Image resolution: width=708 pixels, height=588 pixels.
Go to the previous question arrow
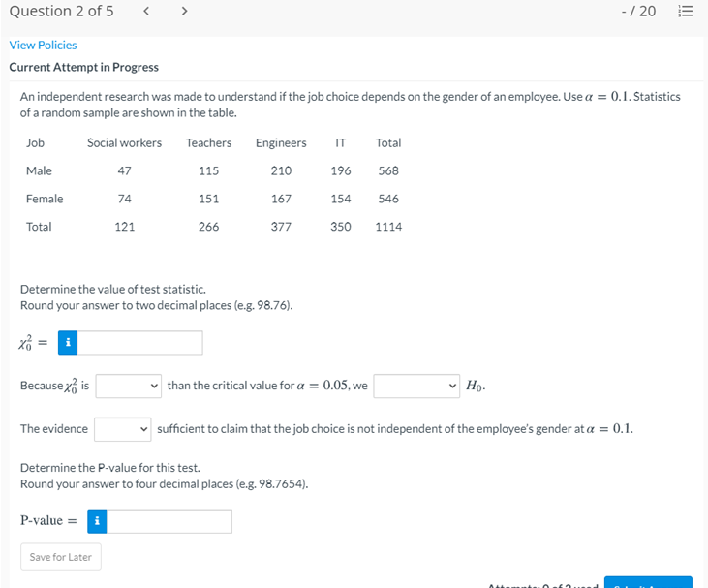tap(146, 11)
